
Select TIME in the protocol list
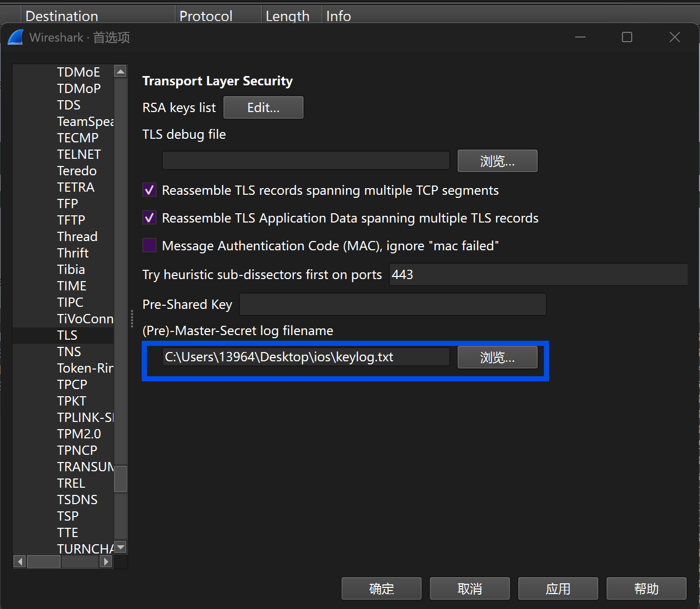coord(72,286)
